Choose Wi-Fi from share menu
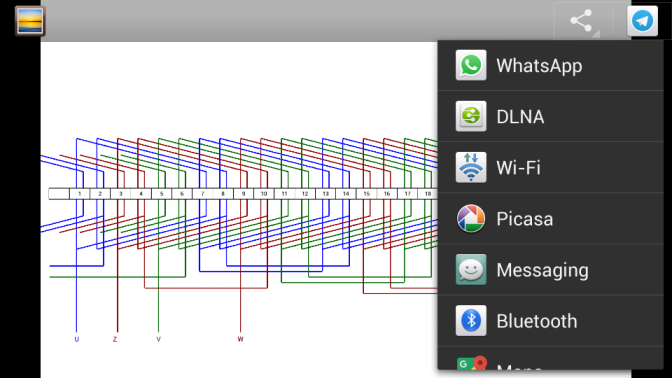Viewport: 672px width, 378px height. [551, 167]
